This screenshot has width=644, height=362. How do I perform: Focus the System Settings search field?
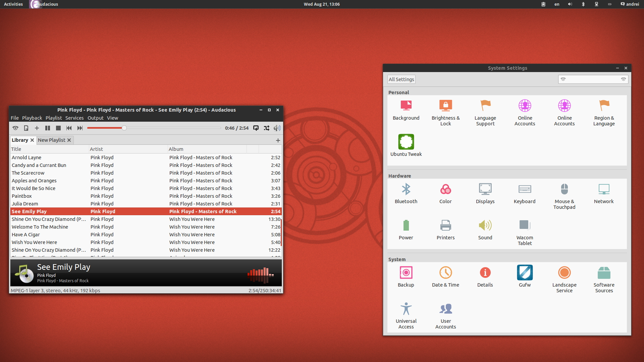593,79
